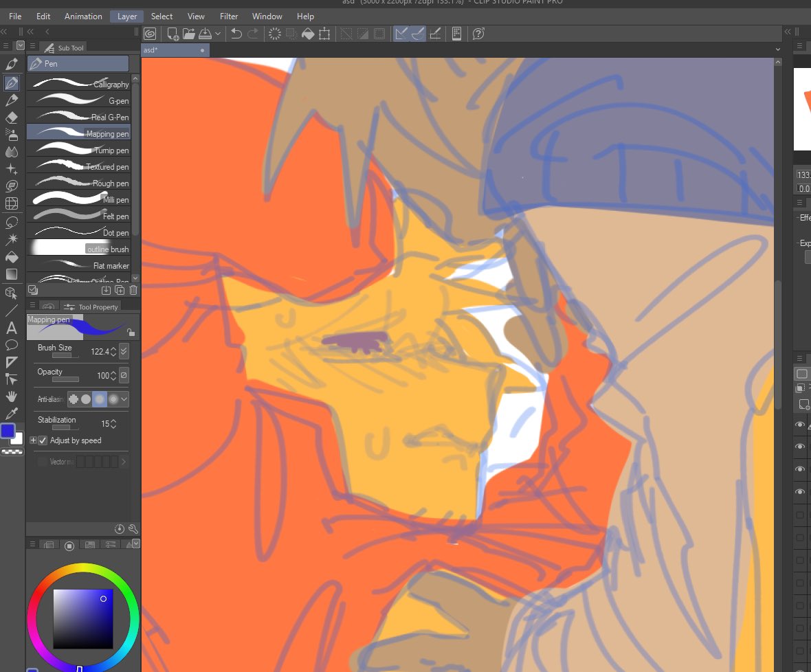Image resolution: width=811 pixels, height=672 pixels.
Task: Uncheck Adjust by speed checkbox
Action: pyautogui.click(x=43, y=440)
